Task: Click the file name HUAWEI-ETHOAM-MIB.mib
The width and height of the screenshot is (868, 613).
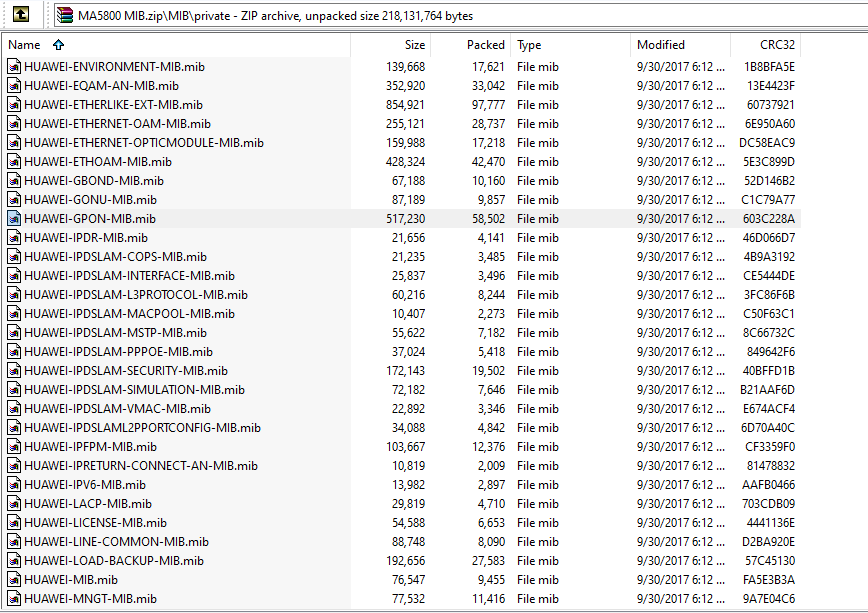Action: point(98,162)
